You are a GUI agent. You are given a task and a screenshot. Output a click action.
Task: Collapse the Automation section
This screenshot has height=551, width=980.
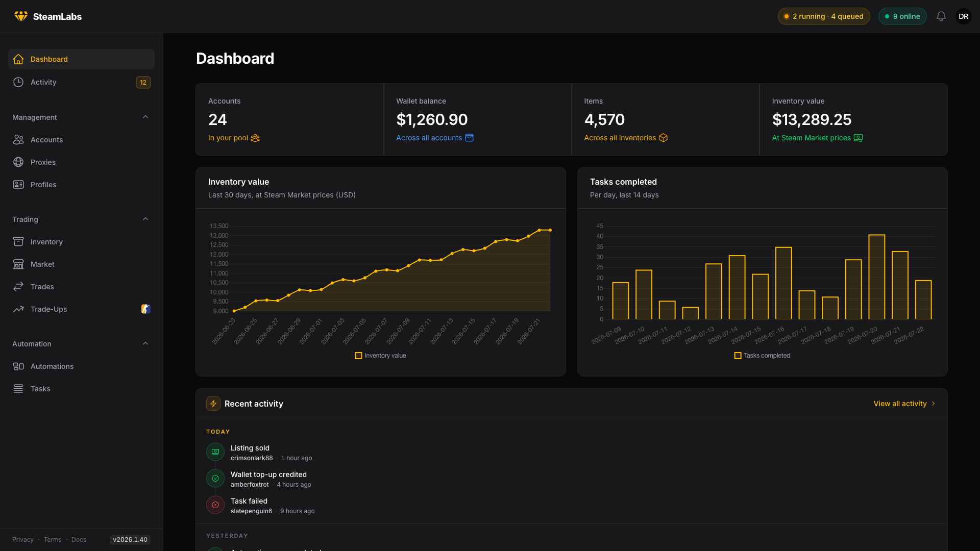click(x=145, y=344)
